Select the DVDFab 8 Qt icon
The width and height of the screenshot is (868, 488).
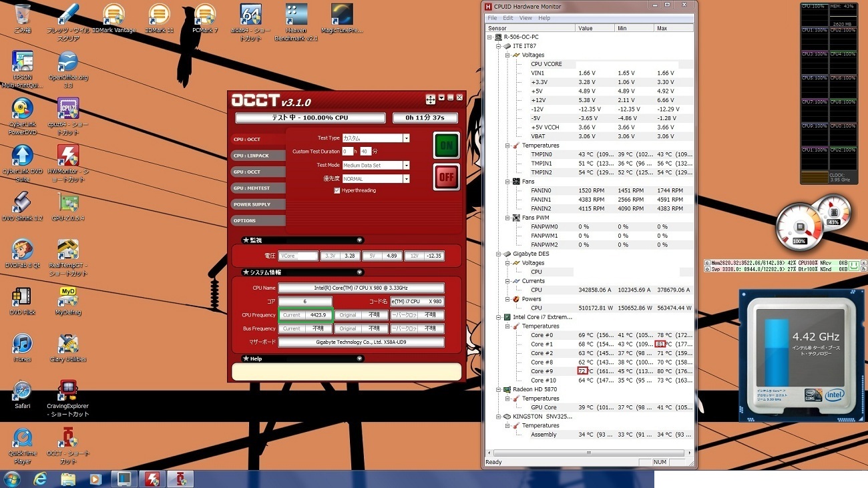tap(23, 254)
